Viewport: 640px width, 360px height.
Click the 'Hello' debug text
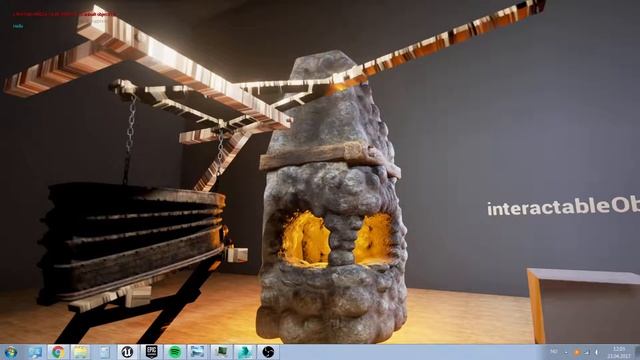click(18, 26)
